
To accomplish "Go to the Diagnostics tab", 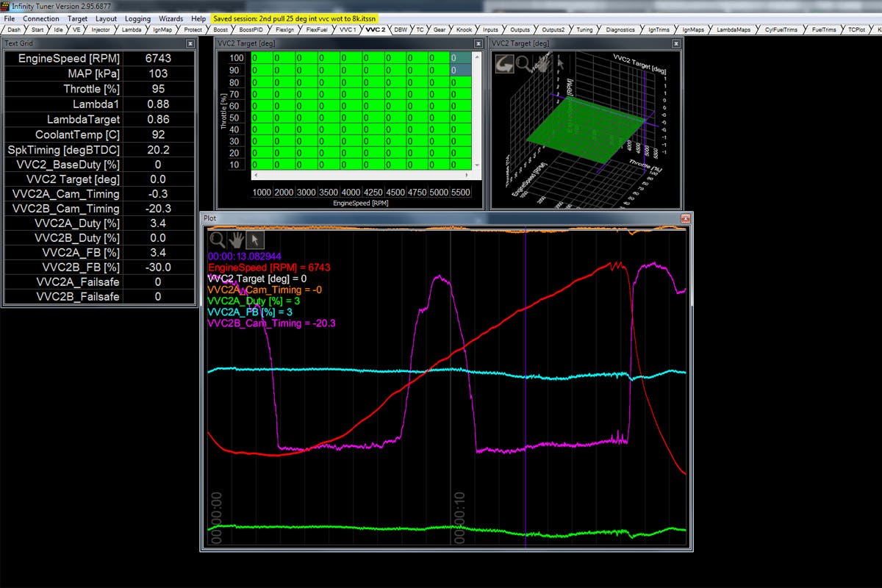I will [x=620, y=30].
